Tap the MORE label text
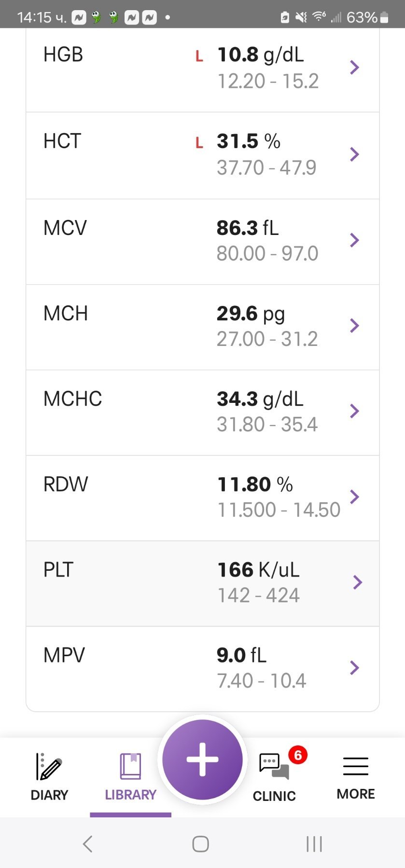The height and width of the screenshot is (868, 405). tap(356, 794)
